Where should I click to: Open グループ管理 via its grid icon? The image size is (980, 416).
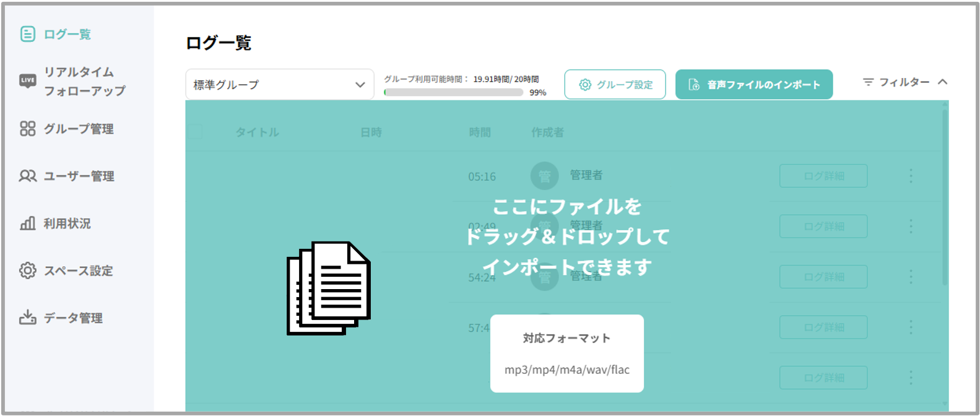tap(27, 129)
